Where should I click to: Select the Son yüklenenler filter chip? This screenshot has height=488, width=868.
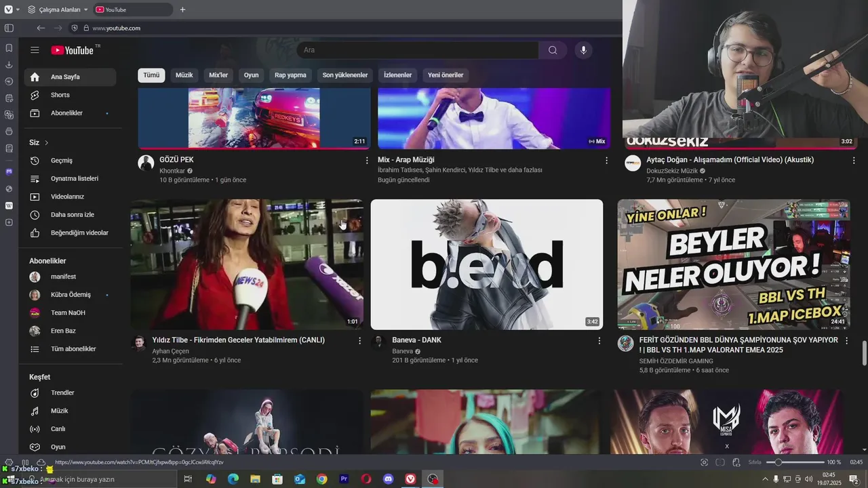pos(345,75)
